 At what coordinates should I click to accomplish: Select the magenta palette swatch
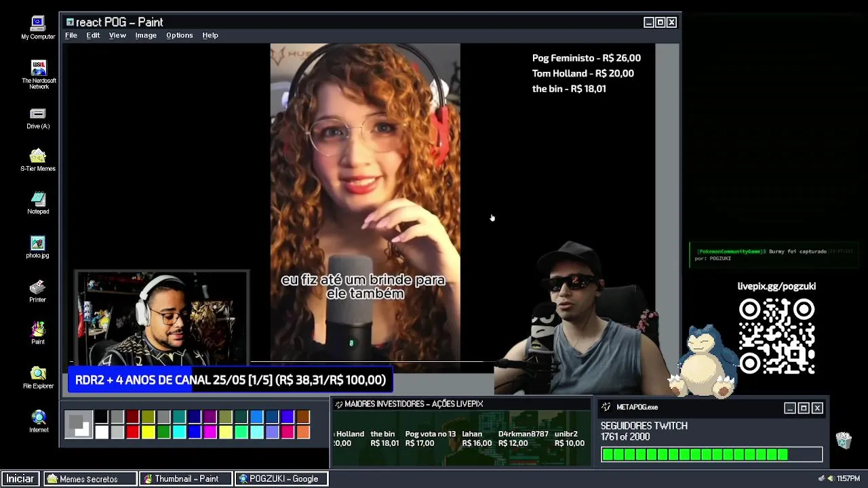[x=210, y=432]
